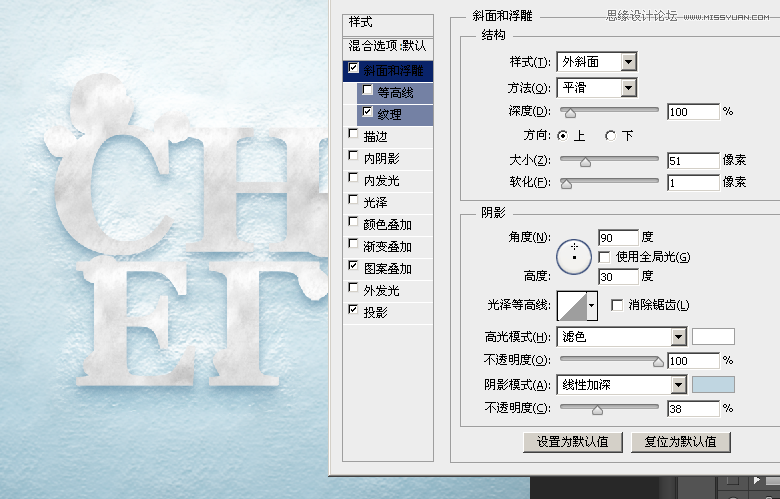Open the 样式 dropdown showing 外斜面
This screenshot has width=780, height=499.
(597, 62)
